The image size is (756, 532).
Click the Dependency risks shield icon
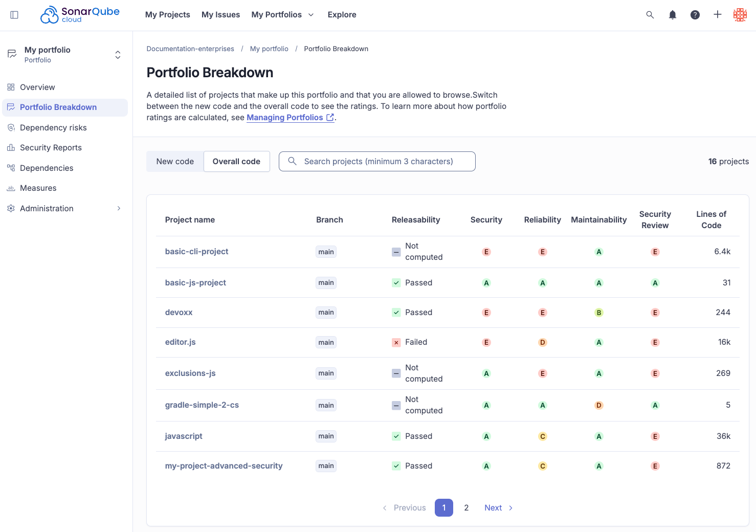tap(11, 128)
